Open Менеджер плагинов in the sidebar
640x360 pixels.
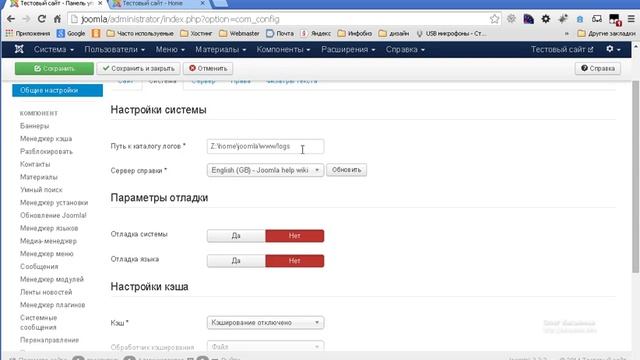[53, 305]
